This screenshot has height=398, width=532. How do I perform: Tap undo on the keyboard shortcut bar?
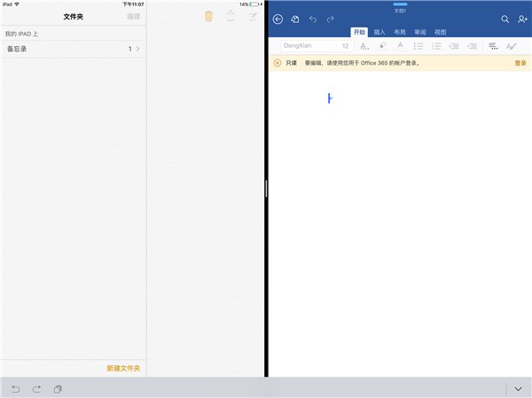pyautogui.click(x=16, y=389)
